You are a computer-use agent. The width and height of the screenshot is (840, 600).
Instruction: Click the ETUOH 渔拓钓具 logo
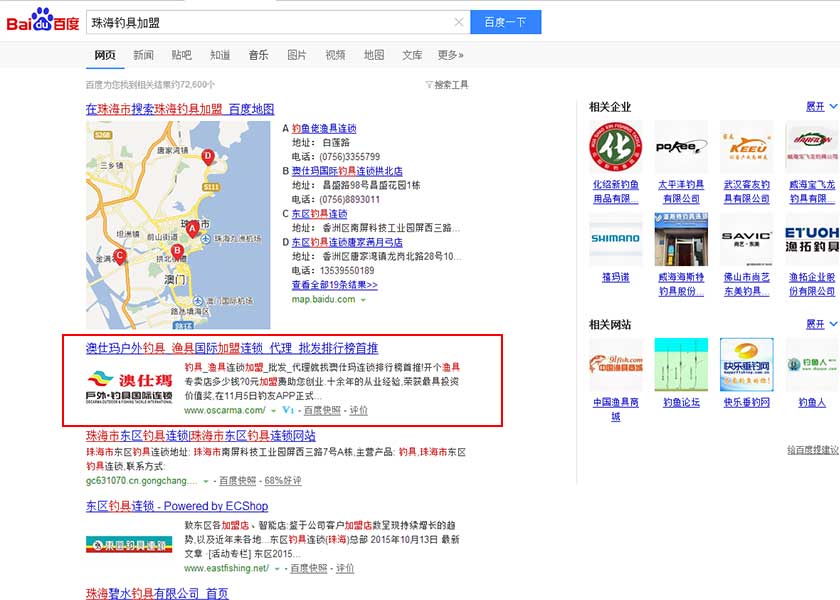[x=812, y=239]
